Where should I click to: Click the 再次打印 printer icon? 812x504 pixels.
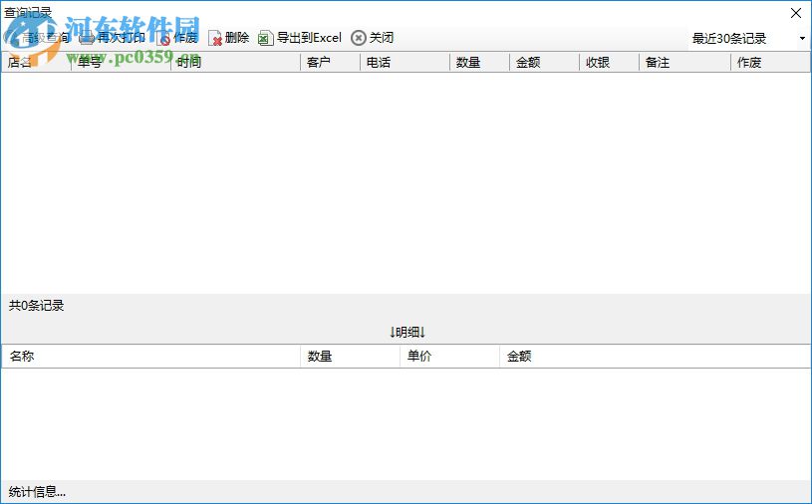87,38
